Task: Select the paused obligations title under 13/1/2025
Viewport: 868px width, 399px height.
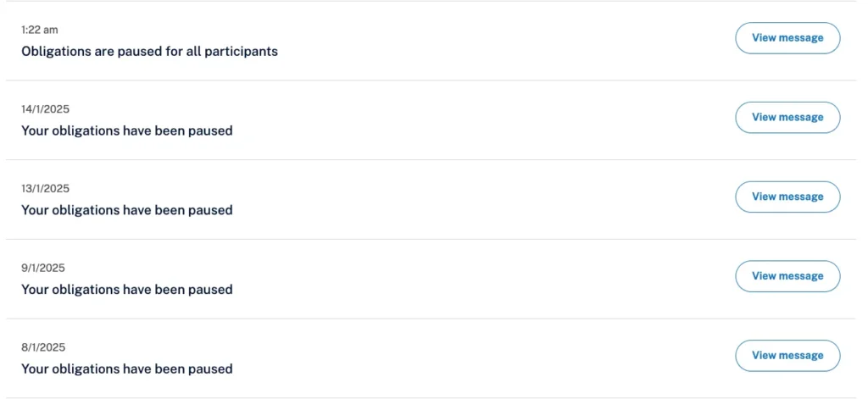Action: [x=126, y=210]
